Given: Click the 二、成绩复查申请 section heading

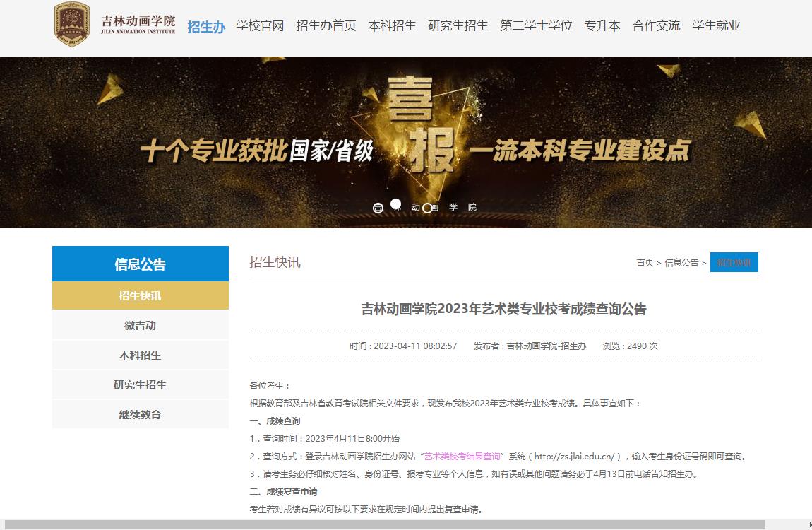Looking at the screenshot, I should [x=283, y=491].
